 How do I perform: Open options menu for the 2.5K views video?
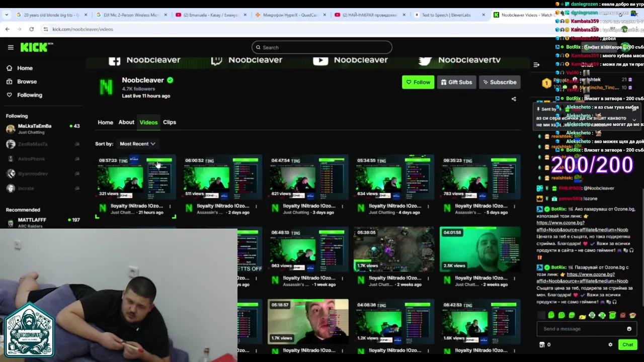point(514,278)
